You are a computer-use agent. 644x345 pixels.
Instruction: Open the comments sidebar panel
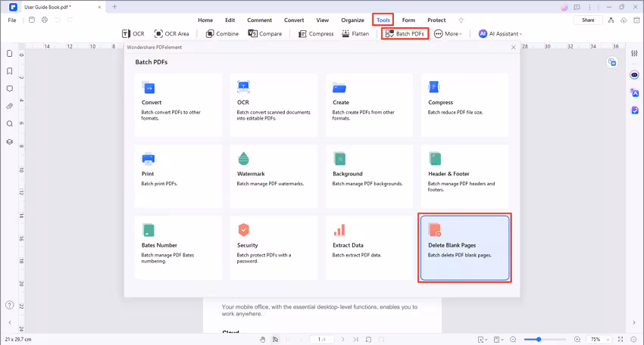[x=9, y=89]
